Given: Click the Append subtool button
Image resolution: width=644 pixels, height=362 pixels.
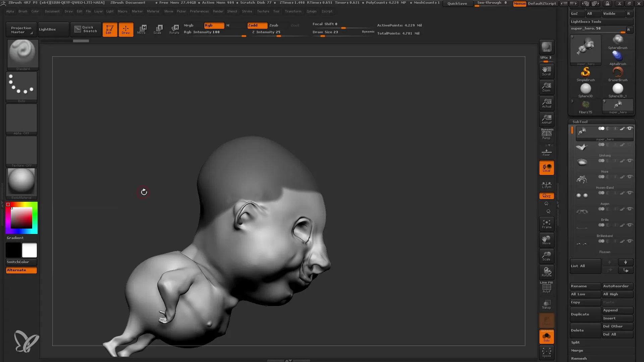Looking at the screenshot, I should pos(618,310).
